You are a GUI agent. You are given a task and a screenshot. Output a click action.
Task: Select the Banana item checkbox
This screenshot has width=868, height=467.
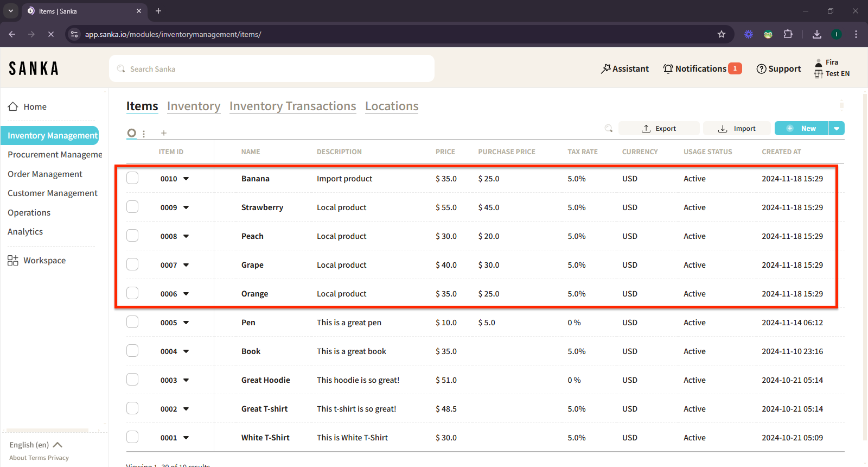132,178
